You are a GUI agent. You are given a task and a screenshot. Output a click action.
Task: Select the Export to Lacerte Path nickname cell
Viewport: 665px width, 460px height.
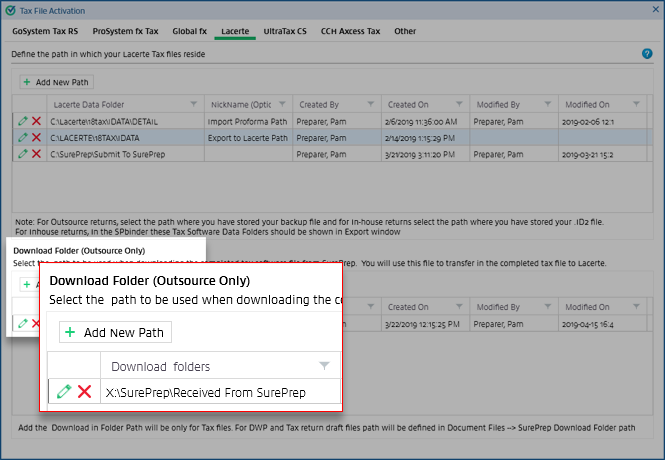[247, 137]
